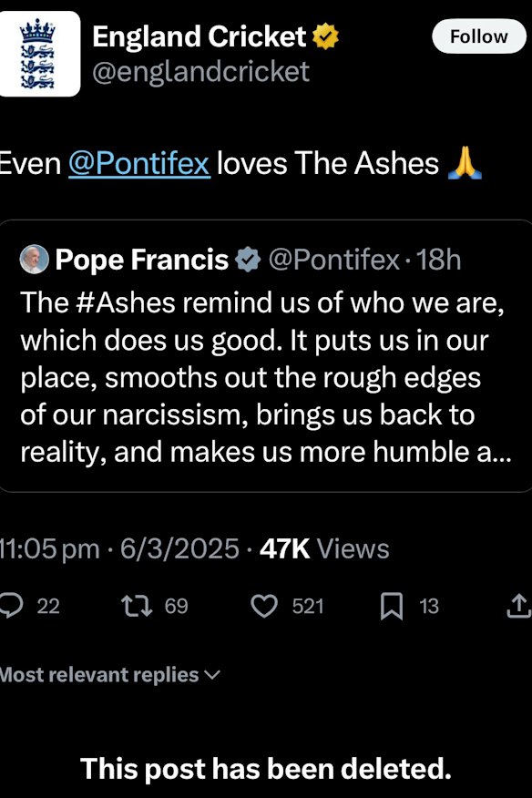
Task: Bookmark the post using the bookmark icon
Action: click(392, 606)
